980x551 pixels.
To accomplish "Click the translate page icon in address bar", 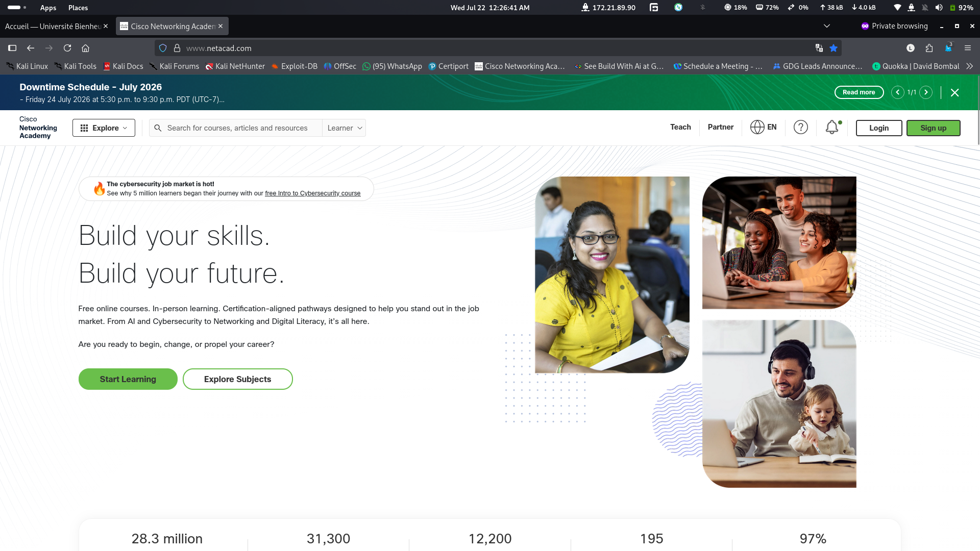I will pyautogui.click(x=819, y=48).
